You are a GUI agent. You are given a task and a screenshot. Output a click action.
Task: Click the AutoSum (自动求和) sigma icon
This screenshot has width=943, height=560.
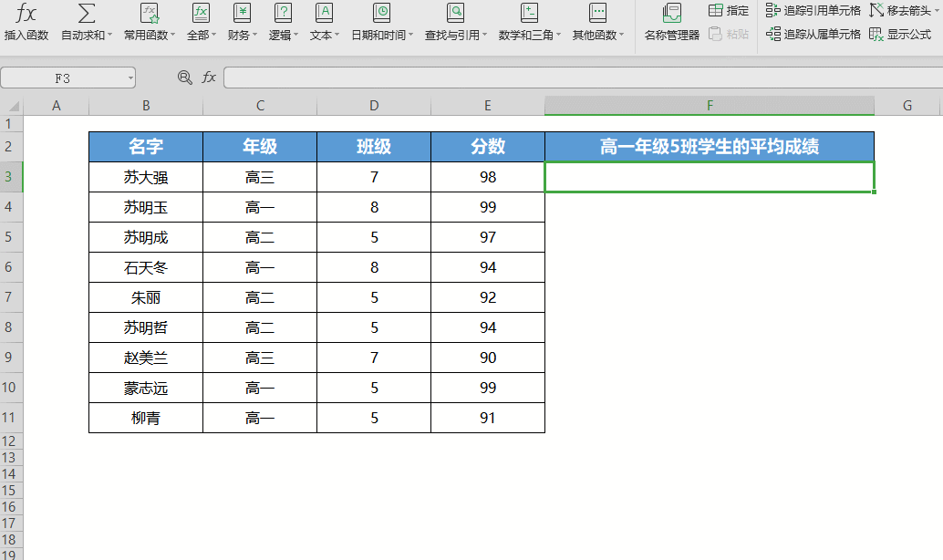pos(87,14)
